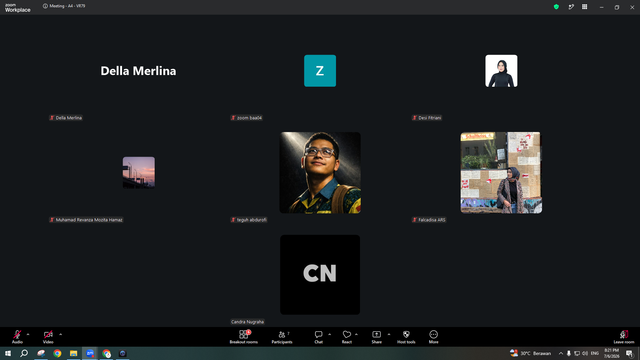The image size is (640, 360).
Task: Open the React menu
Action: [347, 336]
